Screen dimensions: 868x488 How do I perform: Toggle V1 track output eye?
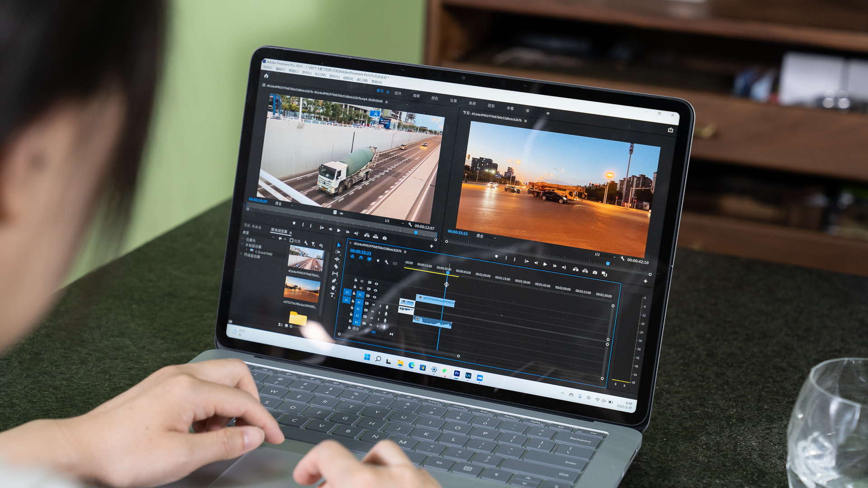coord(374,297)
